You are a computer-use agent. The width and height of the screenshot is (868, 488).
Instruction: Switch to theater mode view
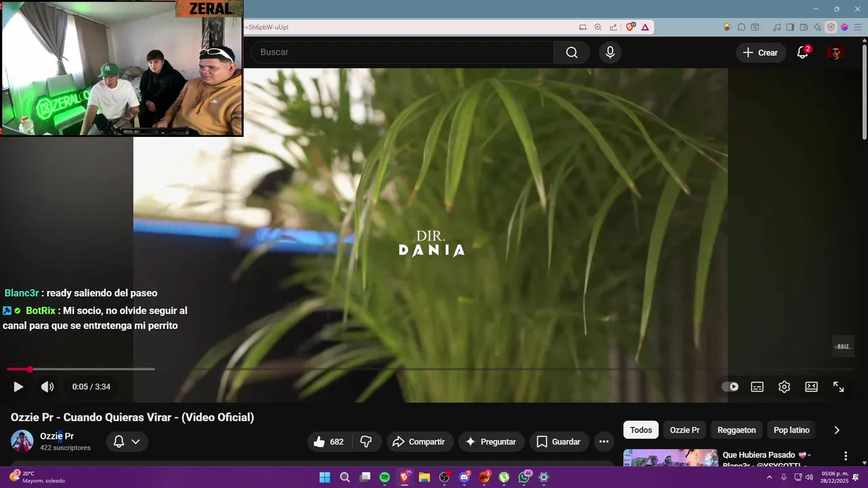(x=812, y=386)
